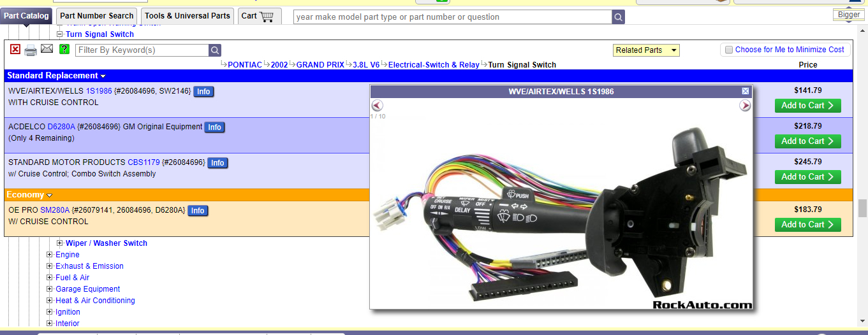Switch to Part Number Search tab
The height and width of the screenshot is (335, 868).
pyautogui.click(x=97, y=16)
